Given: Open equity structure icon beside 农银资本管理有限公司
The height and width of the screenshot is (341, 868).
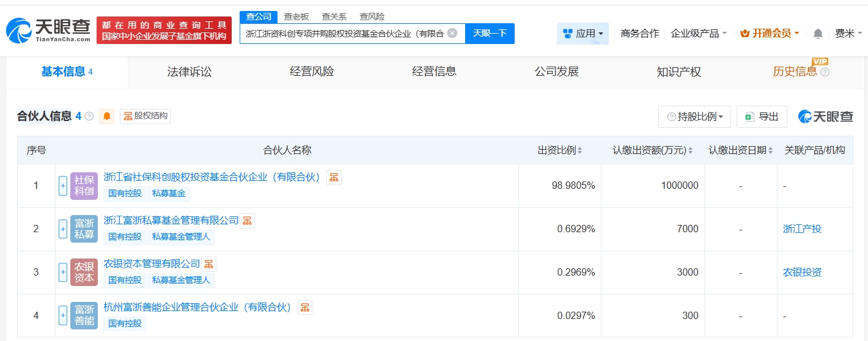Looking at the screenshot, I should click(209, 264).
